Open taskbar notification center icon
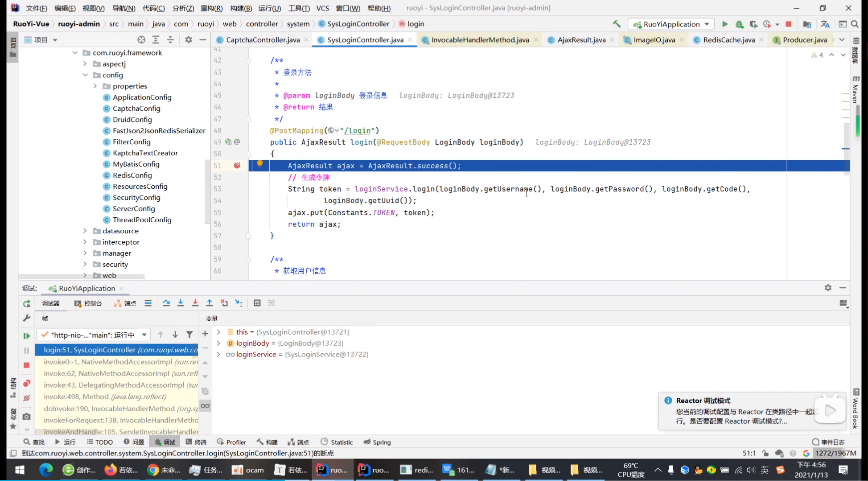The height and width of the screenshot is (481, 868). [x=844, y=470]
